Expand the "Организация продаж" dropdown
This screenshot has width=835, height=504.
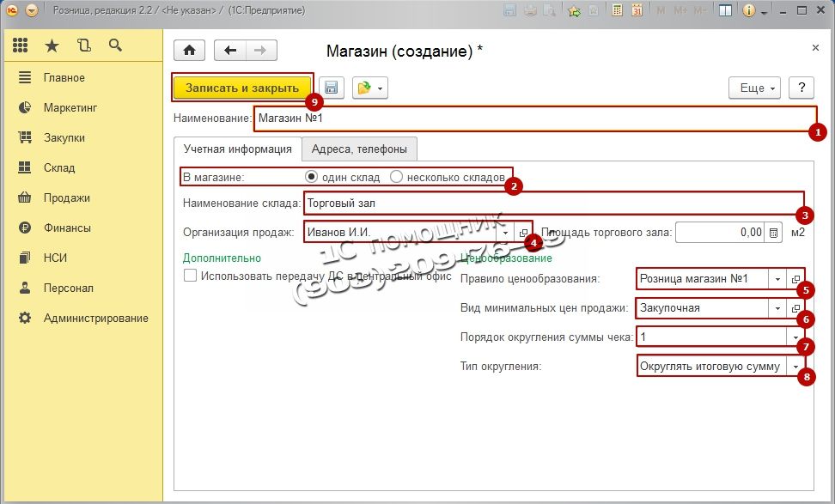[505, 233]
